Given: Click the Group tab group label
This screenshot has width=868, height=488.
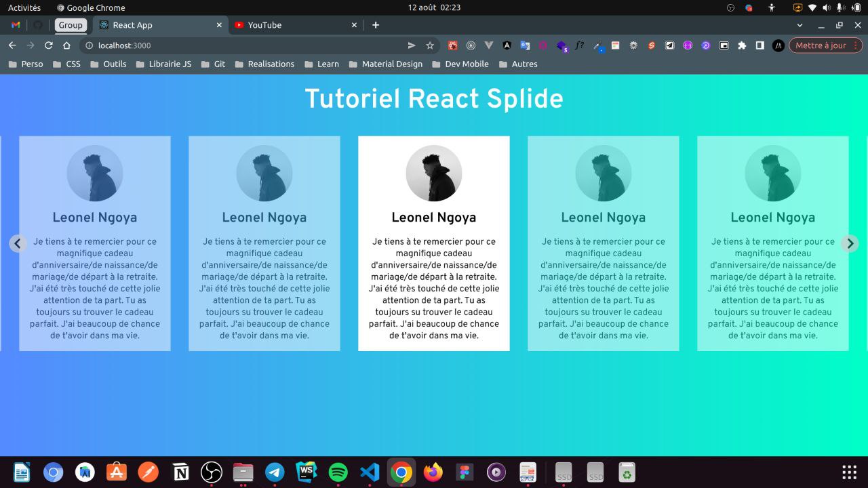Looking at the screenshot, I should click(x=70, y=25).
